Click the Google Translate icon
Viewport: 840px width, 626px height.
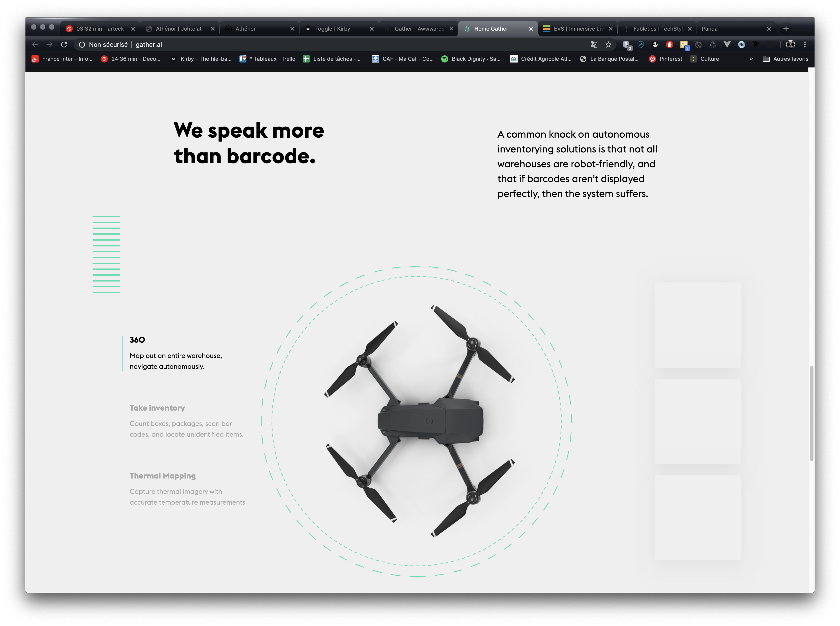point(594,44)
